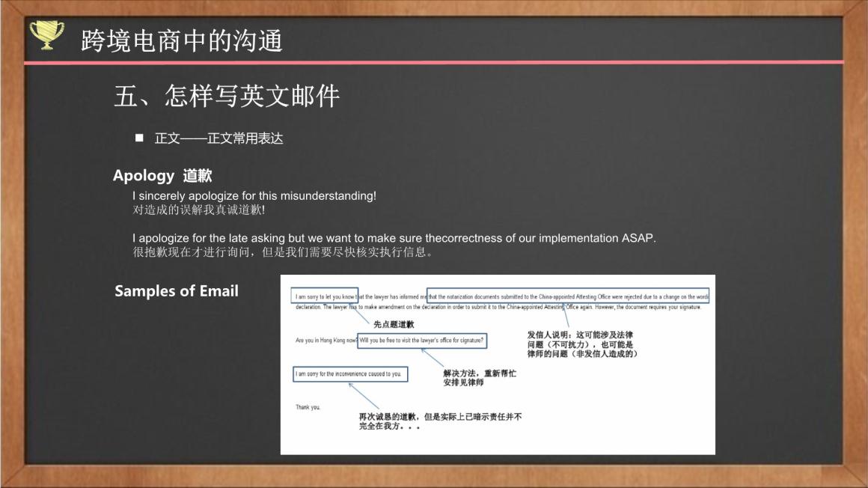Click the square bullet before 正文

pos(139,138)
